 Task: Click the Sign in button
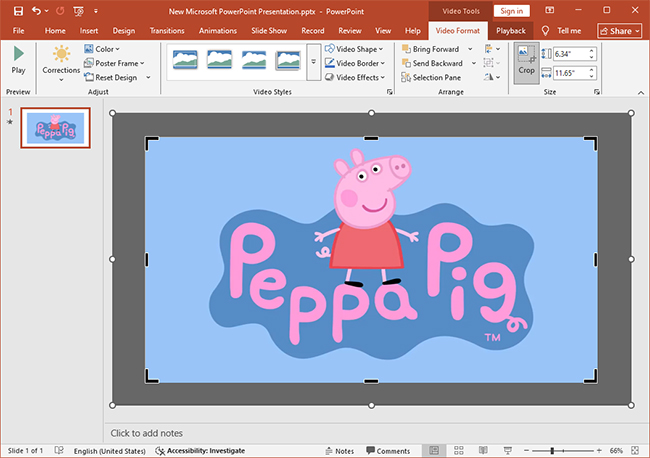pyautogui.click(x=512, y=11)
